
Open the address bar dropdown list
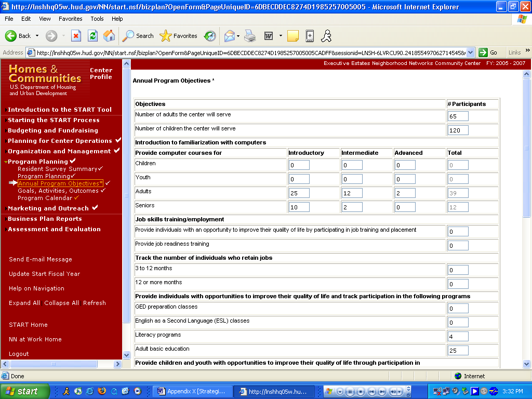pyautogui.click(x=470, y=52)
